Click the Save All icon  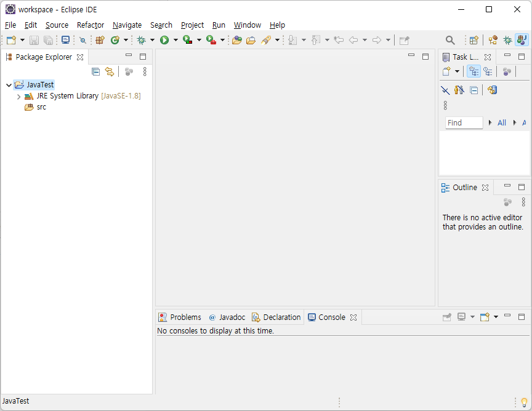point(49,40)
